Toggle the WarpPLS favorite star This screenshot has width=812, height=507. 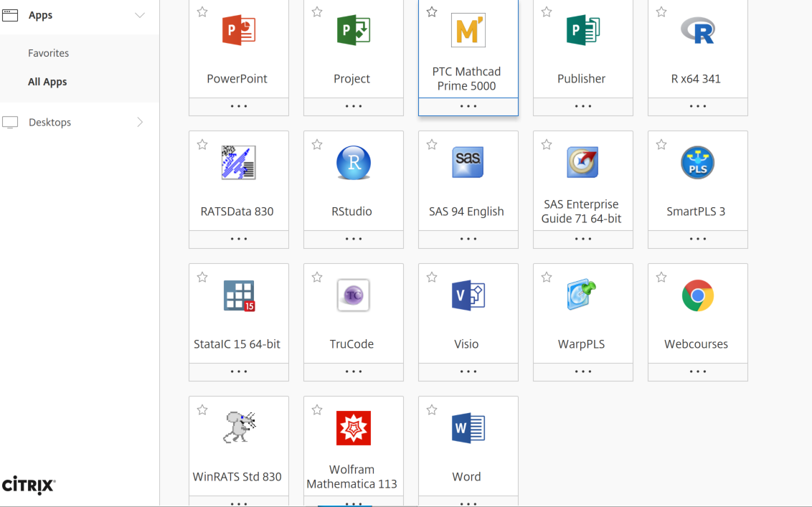[547, 277]
